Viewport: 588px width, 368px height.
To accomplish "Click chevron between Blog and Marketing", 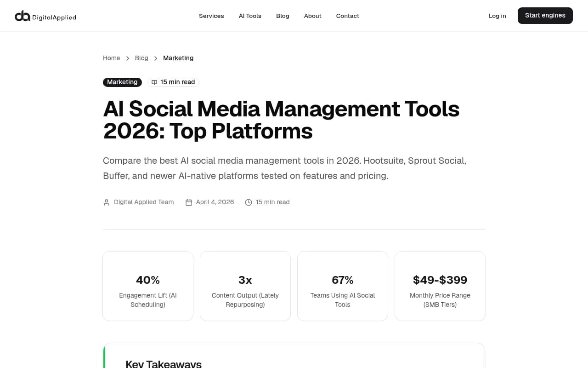I will point(156,58).
